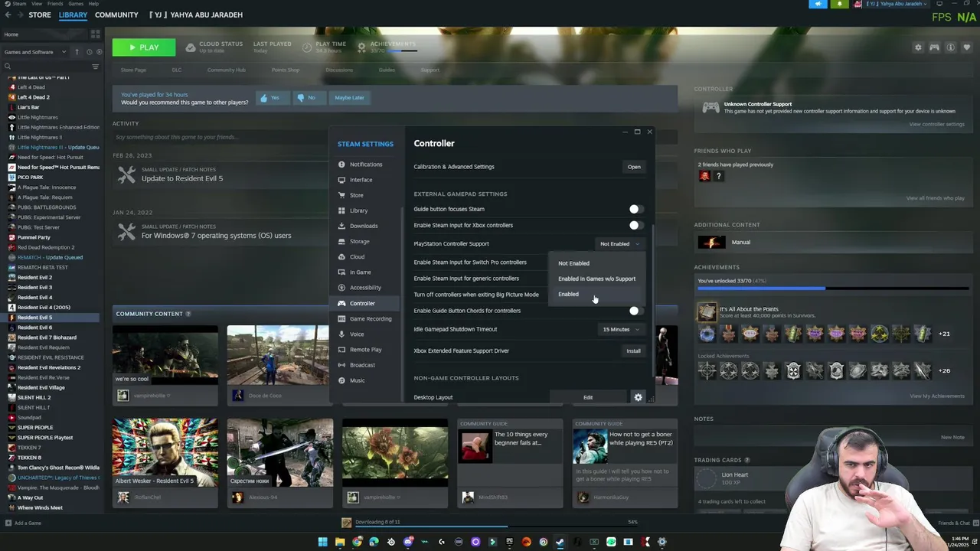Screen dimensions: 980x551
Task: Mark game as favorite with heart icon
Action: [966, 47]
